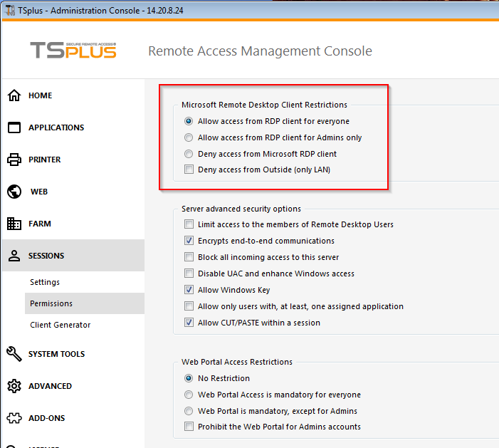Click the Home house icon in sidebar

(x=14, y=96)
